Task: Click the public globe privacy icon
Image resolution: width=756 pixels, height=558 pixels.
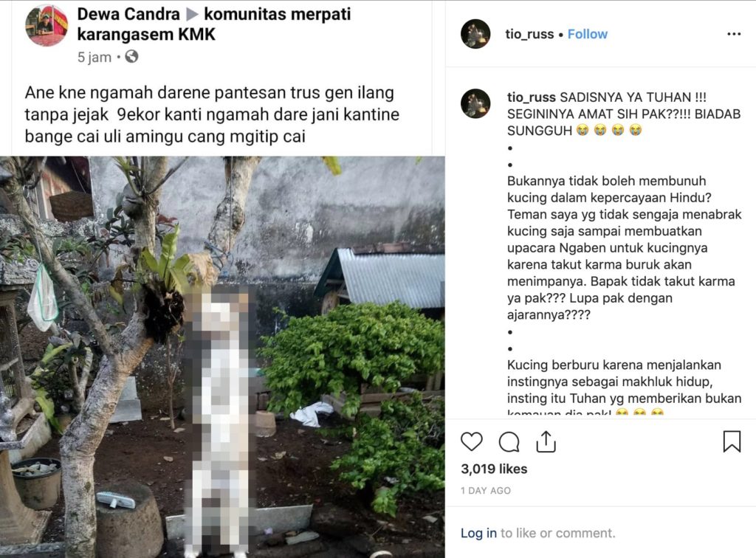Action: click(131, 57)
